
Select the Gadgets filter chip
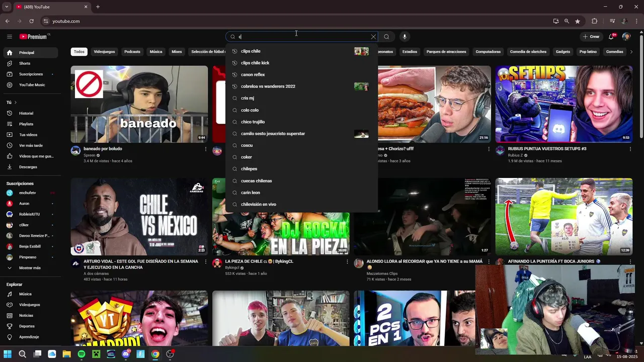pyautogui.click(x=563, y=52)
